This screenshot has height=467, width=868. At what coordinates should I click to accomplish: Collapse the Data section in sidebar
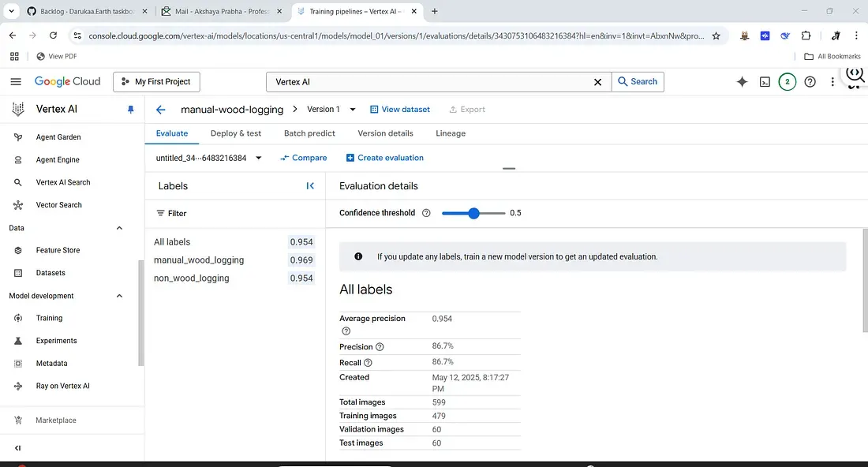120,229
